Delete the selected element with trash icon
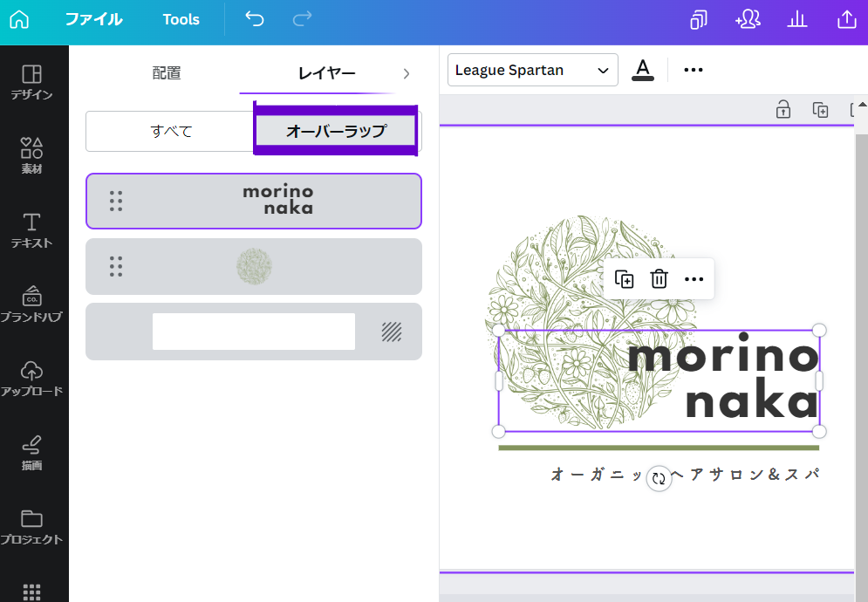The width and height of the screenshot is (868, 602). coord(659,279)
